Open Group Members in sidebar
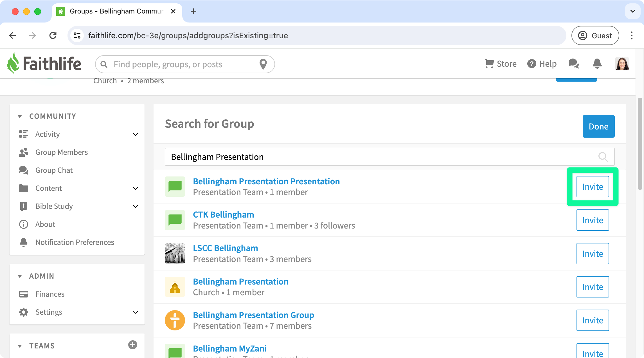This screenshot has height=358, width=644. (61, 152)
